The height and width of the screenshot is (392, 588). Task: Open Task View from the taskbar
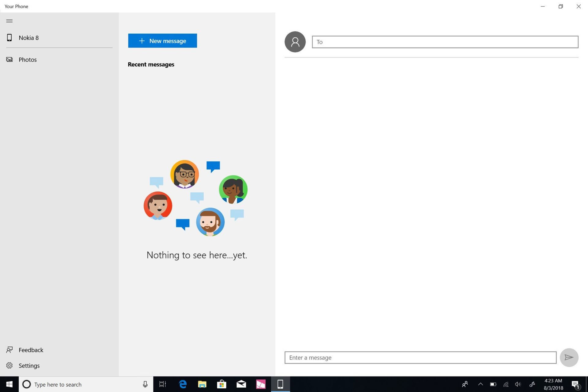(x=162, y=384)
